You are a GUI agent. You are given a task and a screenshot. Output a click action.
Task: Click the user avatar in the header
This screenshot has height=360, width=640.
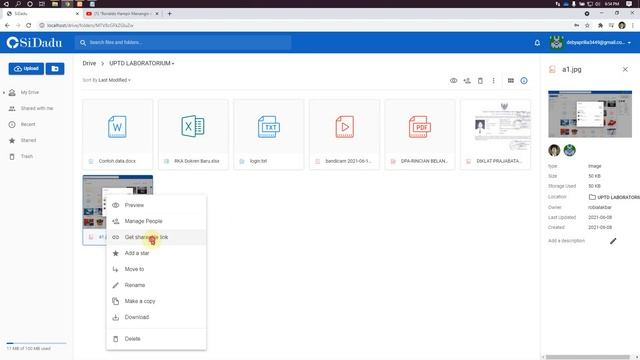[x=556, y=42]
